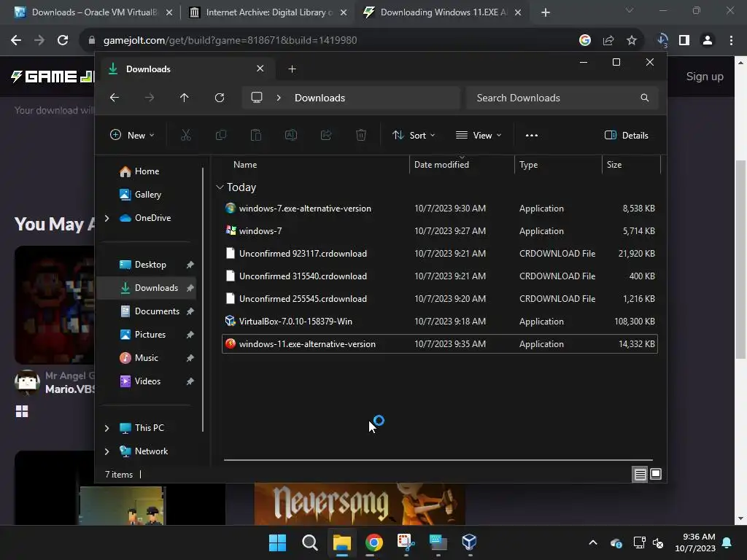Click the Copy icon in Explorer toolbar

(x=220, y=135)
